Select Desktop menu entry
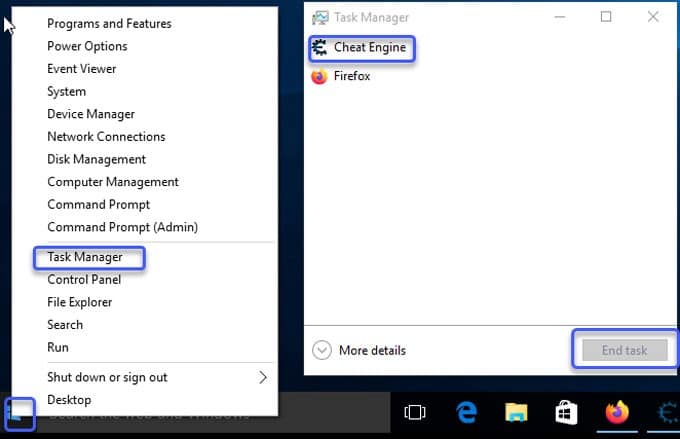This screenshot has width=680, height=439. (69, 400)
